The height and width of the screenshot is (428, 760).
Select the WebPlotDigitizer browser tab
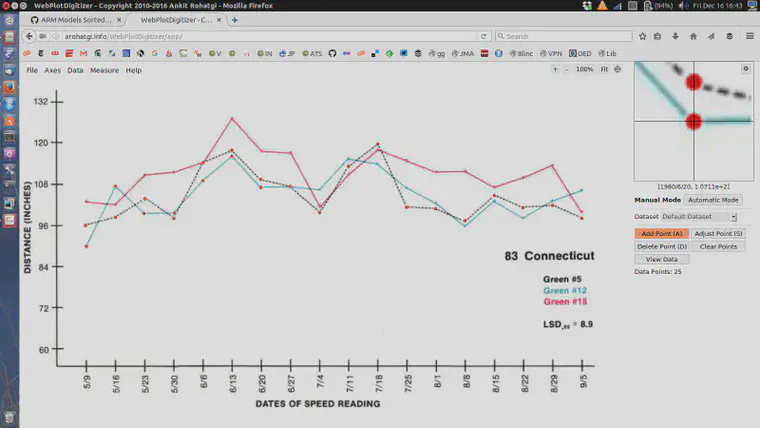point(176,20)
